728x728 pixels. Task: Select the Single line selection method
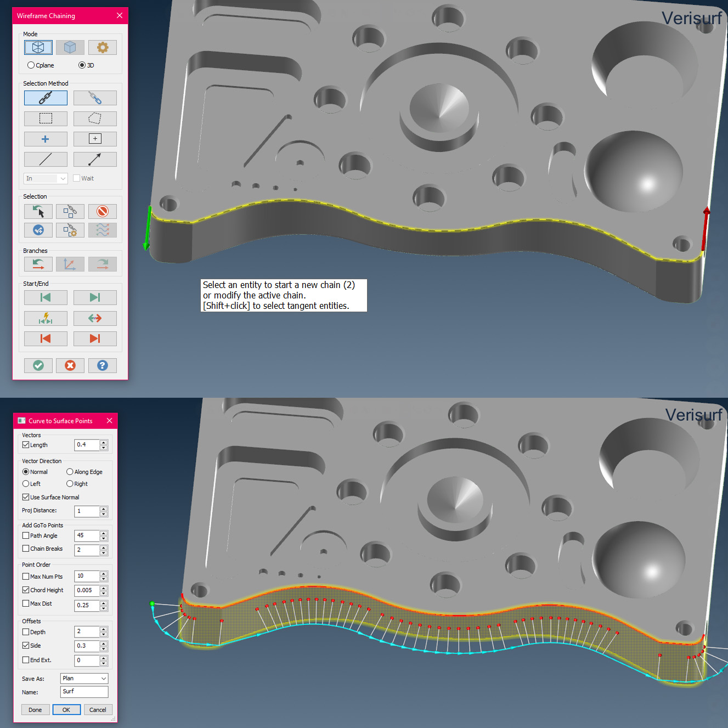click(46, 159)
